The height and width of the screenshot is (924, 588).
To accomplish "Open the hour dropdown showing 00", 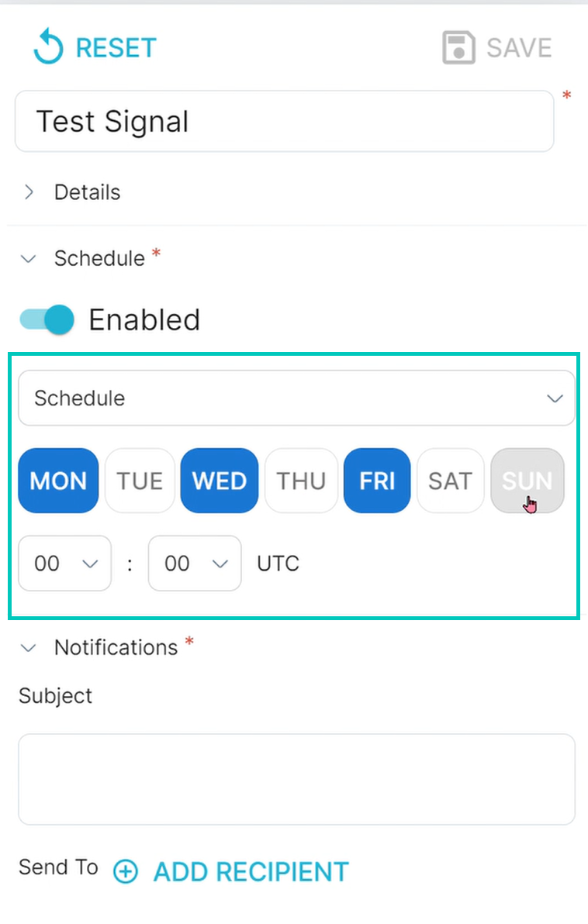I will point(65,564).
